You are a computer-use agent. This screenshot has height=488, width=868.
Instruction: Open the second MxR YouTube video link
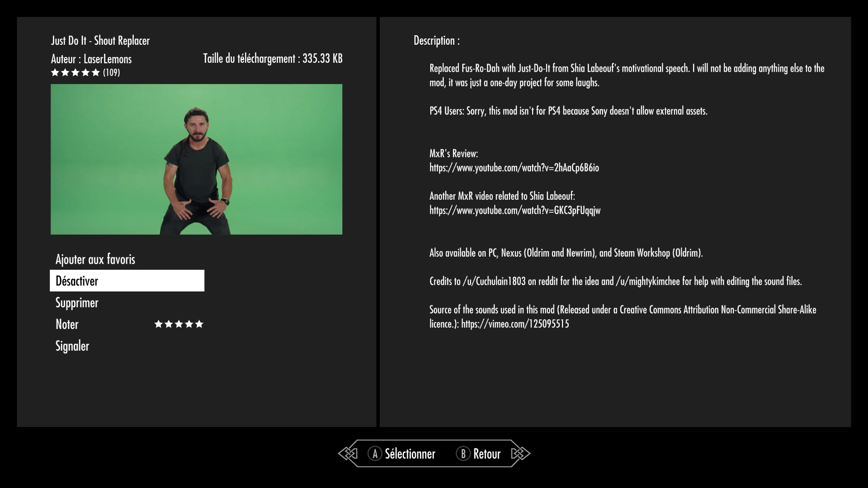click(515, 210)
